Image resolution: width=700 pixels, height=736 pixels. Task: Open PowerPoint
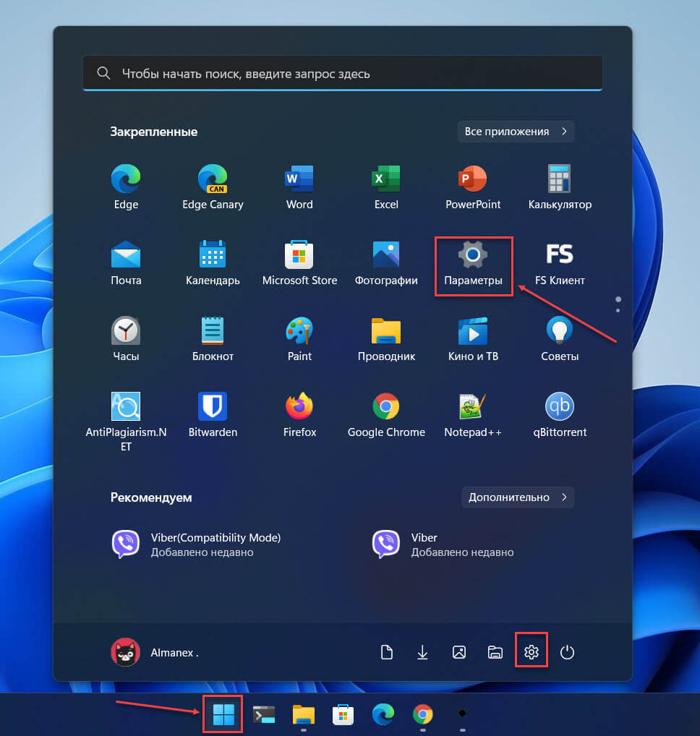(473, 187)
